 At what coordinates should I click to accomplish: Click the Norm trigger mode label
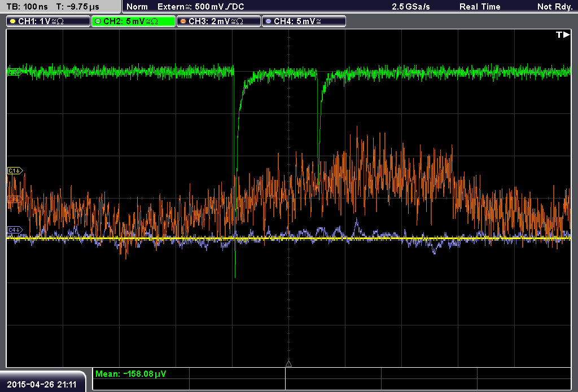[x=137, y=7]
